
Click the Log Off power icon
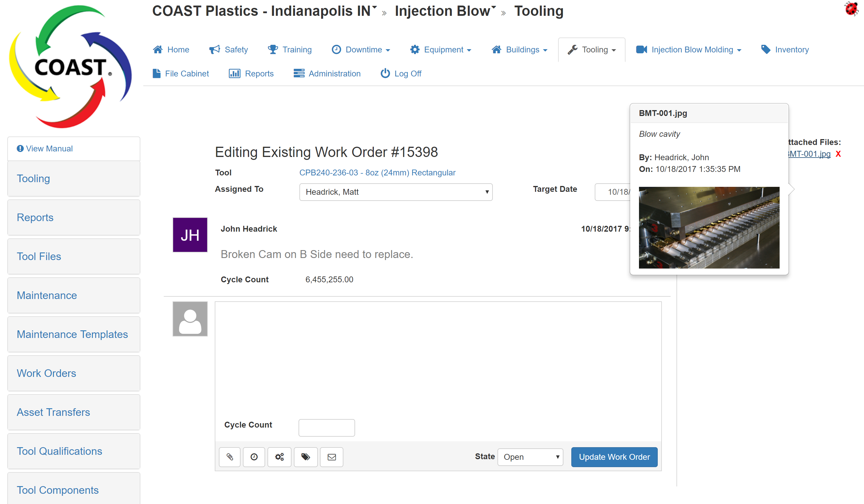tap(385, 73)
